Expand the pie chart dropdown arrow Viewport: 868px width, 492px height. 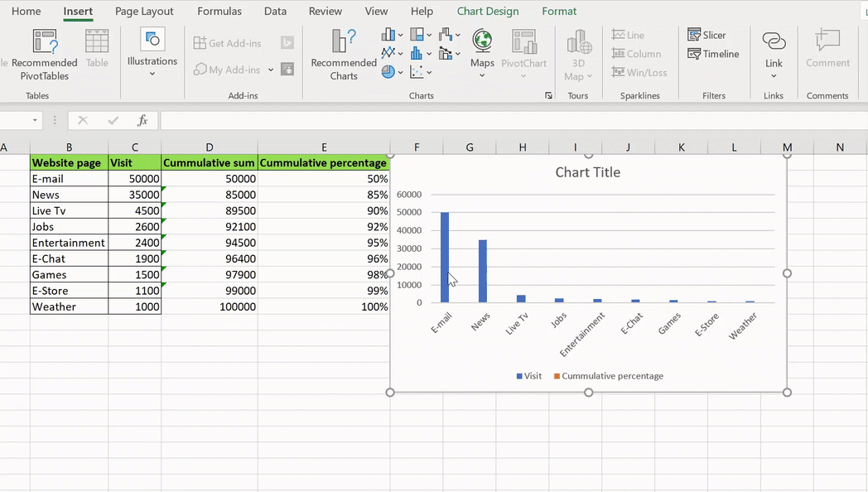coord(400,73)
